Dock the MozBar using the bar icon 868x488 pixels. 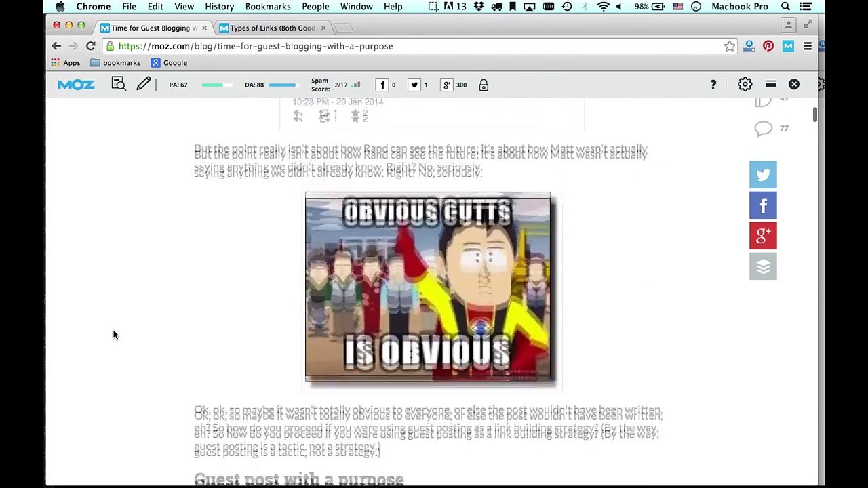coord(770,84)
